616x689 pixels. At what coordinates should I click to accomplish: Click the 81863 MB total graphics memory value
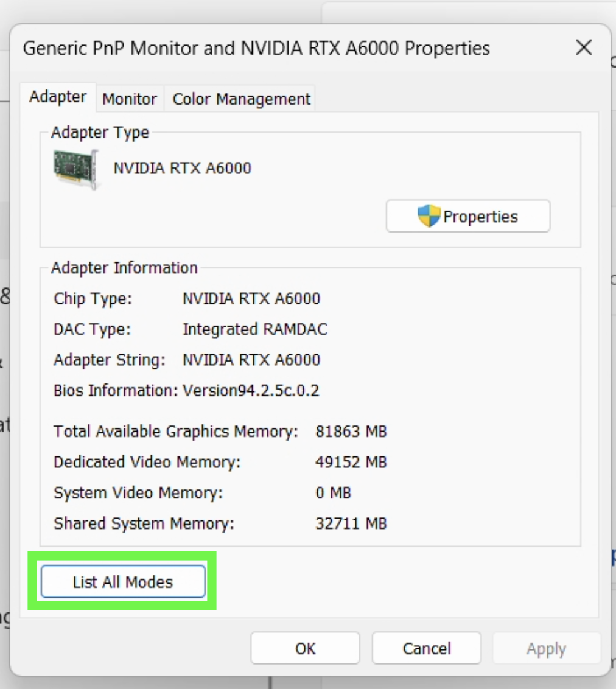coord(351,432)
